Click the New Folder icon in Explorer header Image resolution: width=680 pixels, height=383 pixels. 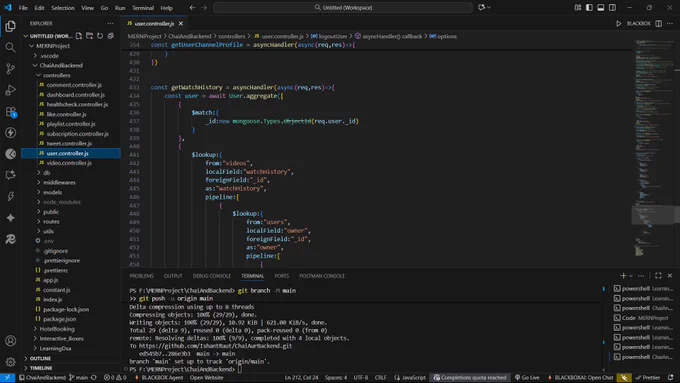click(x=89, y=36)
